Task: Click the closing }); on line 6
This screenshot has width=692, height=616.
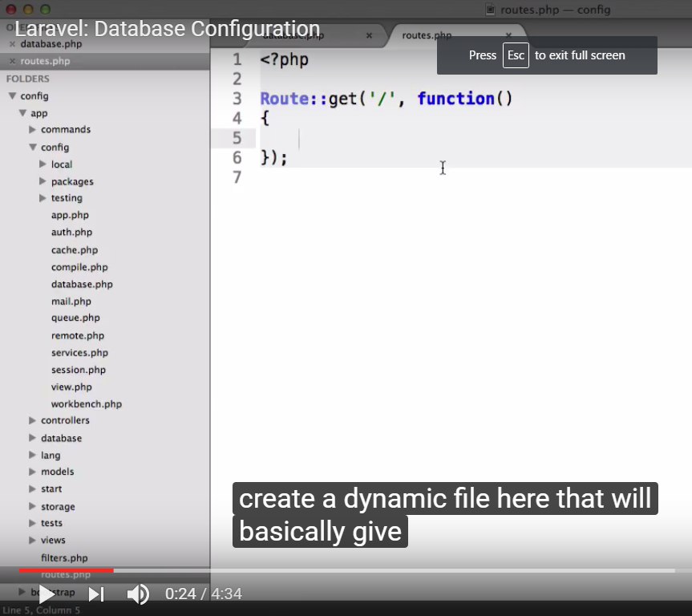Action: pyautogui.click(x=274, y=158)
